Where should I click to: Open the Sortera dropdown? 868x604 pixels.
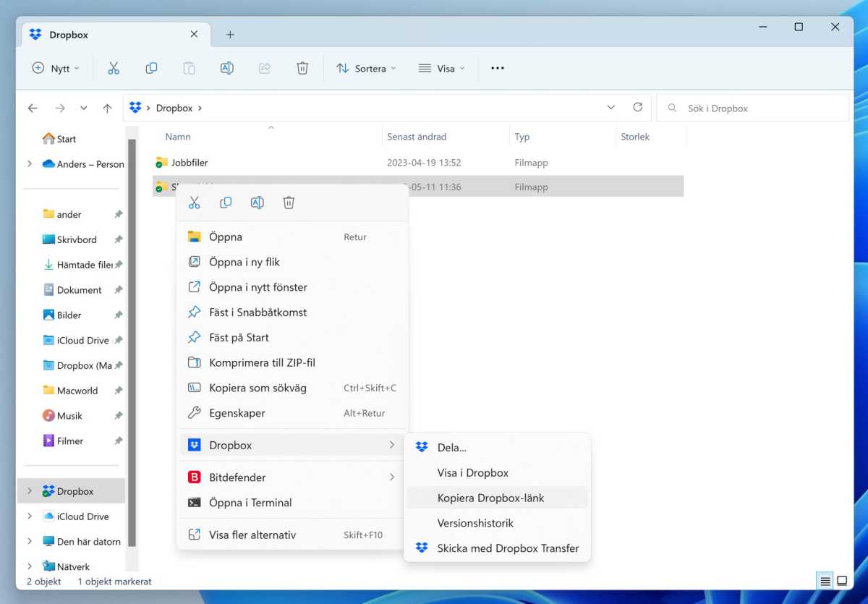coord(366,68)
